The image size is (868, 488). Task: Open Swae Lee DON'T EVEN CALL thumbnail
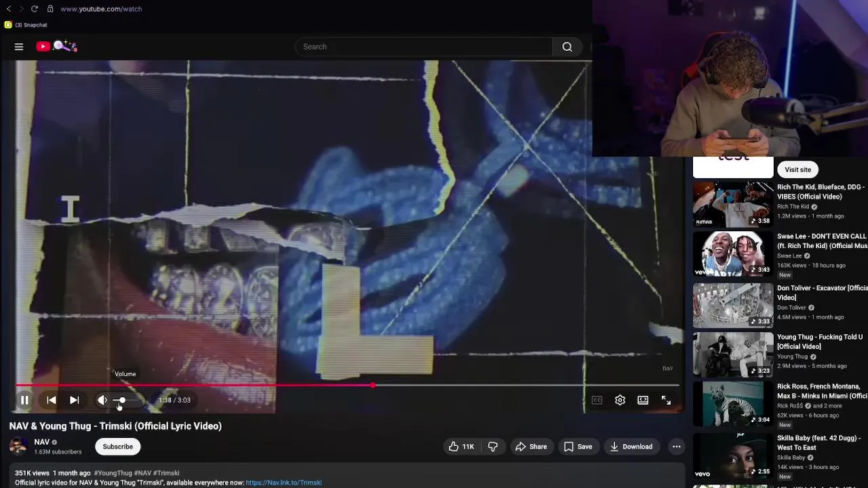tap(733, 254)
